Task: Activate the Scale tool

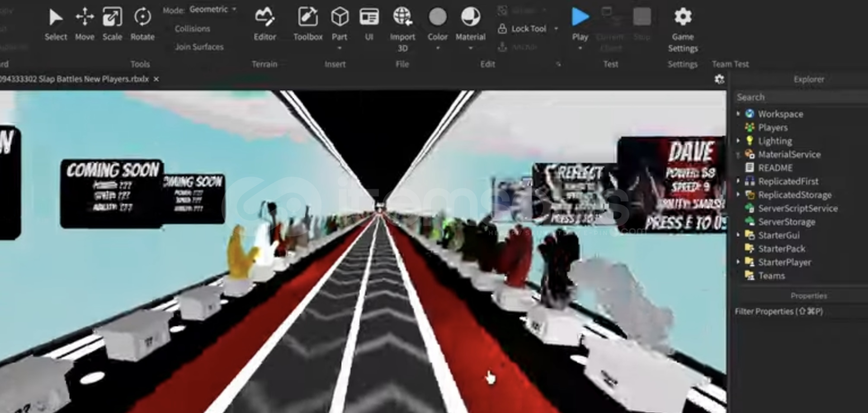Action: (x=112, y=24)
